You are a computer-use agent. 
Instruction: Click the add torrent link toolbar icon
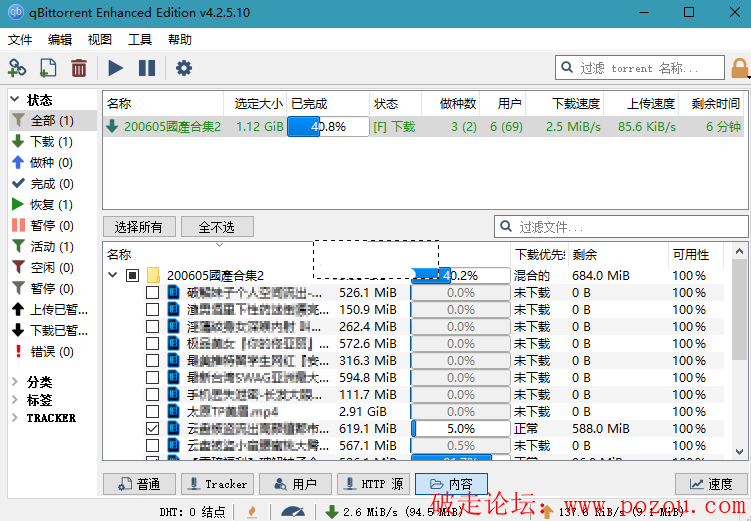pyautogui.click(x=17, y=68)
